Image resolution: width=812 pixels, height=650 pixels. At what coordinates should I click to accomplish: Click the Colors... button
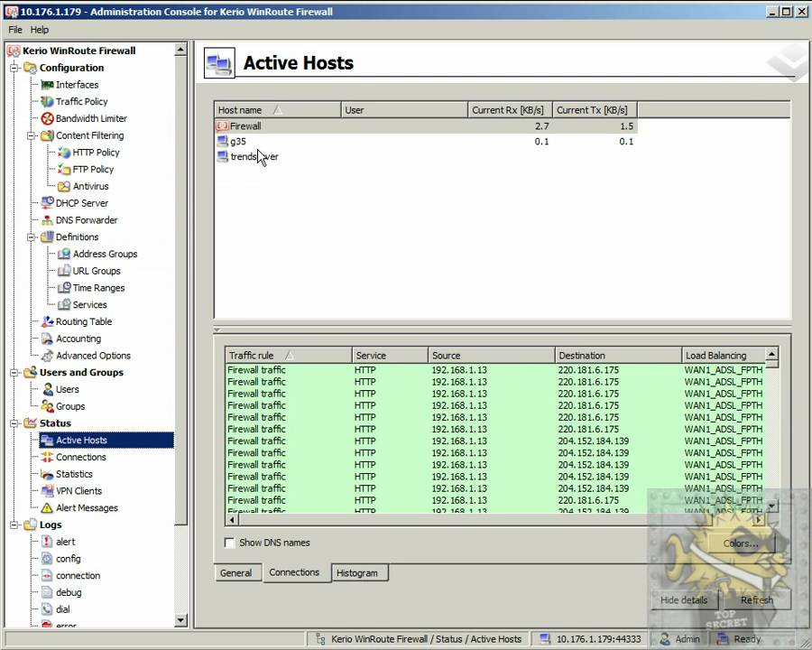tap(741, 543)
